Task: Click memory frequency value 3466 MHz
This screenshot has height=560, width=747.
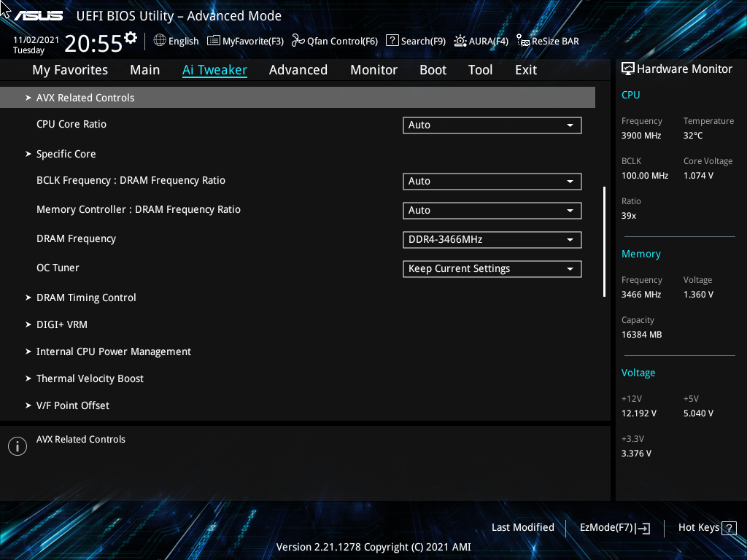Action: click(x=640, y=295)
